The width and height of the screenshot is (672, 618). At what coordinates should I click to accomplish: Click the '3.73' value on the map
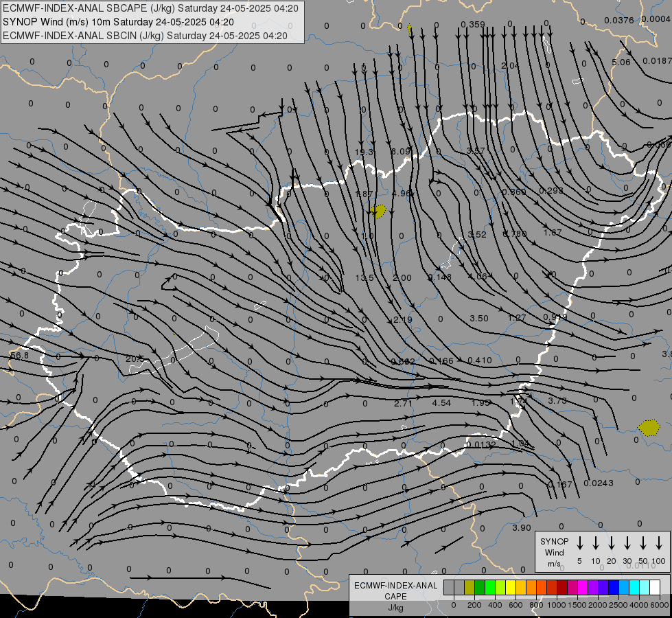[x=557, y=400]
